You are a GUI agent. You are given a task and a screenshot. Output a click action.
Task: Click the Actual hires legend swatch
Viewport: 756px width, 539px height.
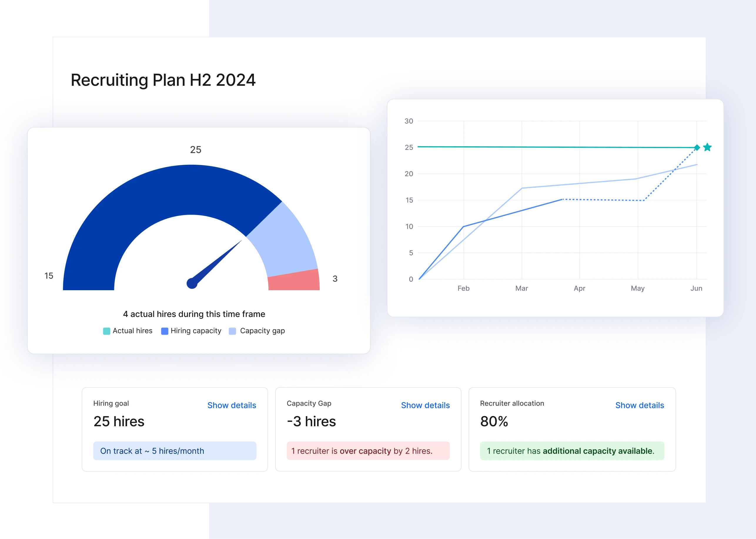(x=106, y=331)
